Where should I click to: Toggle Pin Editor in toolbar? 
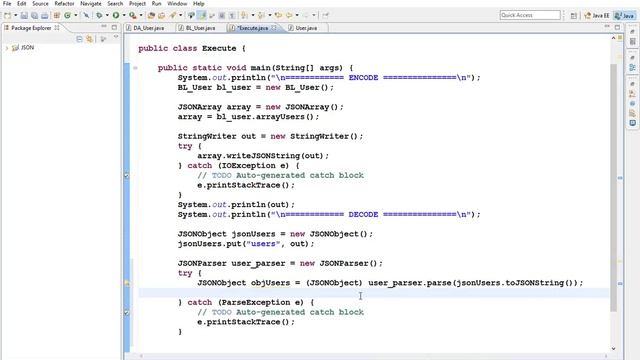click(x=325, y=16)
